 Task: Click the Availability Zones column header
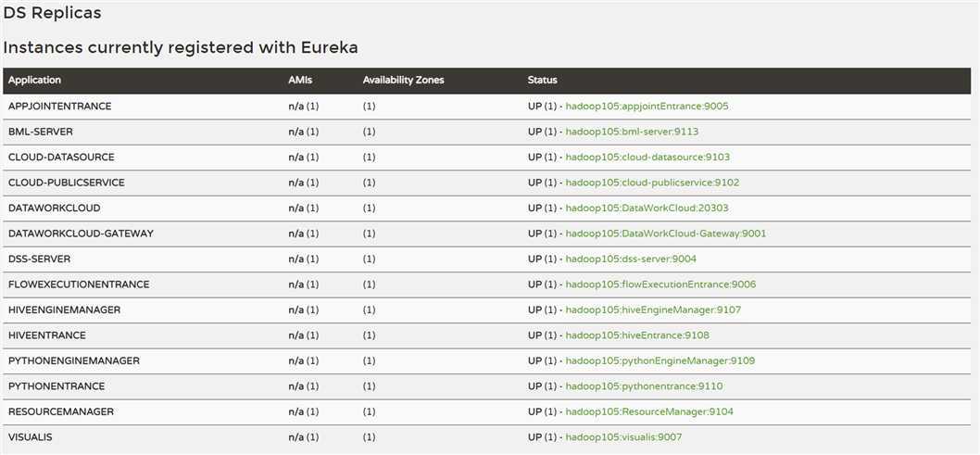pos(403,81)
